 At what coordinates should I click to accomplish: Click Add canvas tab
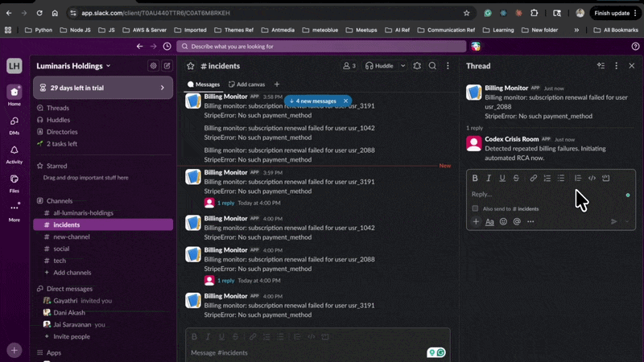247,84
